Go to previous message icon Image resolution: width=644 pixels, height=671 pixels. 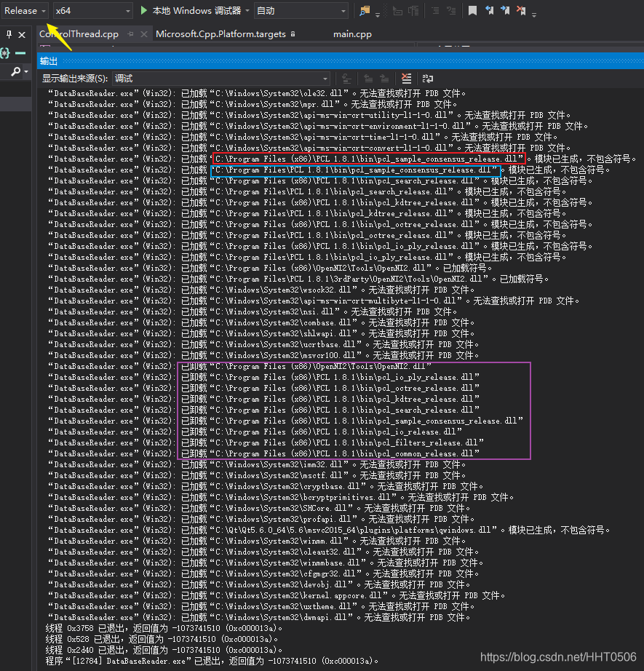368,79
